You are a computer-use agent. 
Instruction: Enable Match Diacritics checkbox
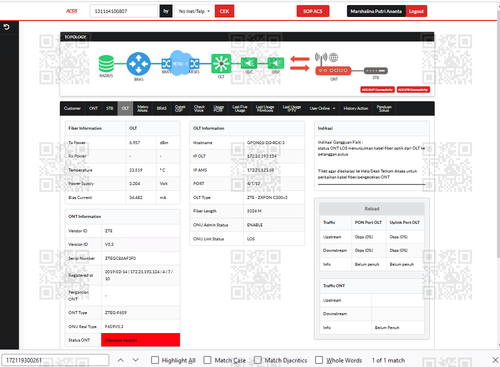[x=257, y=360]
